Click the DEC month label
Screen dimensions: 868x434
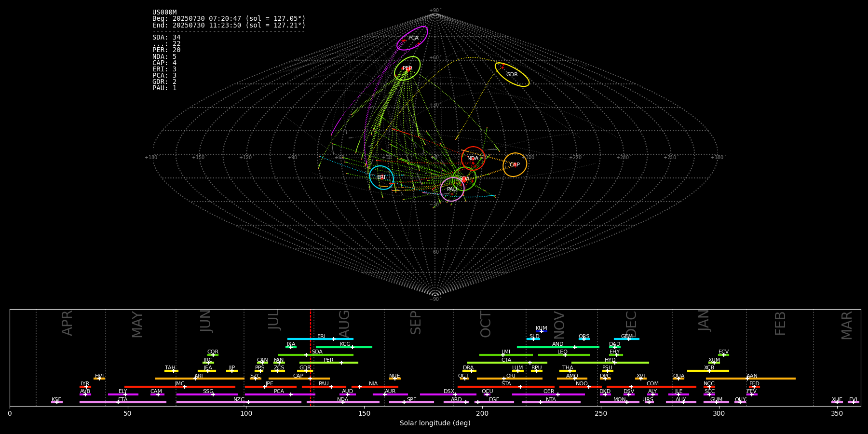click(x=631, y=325)
